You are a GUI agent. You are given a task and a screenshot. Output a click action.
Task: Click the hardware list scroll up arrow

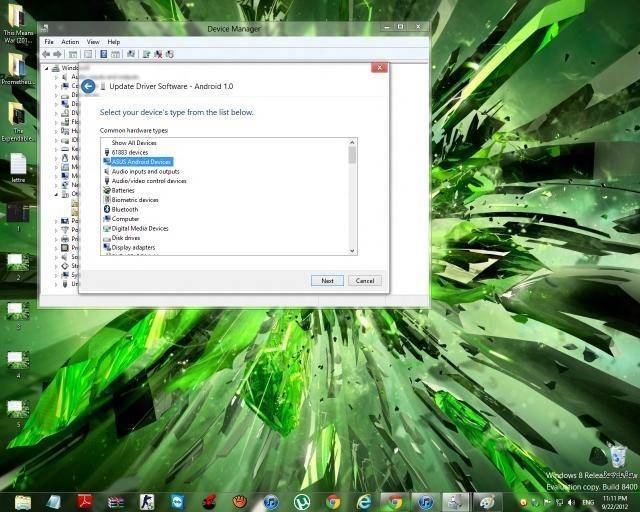(352, 142)
